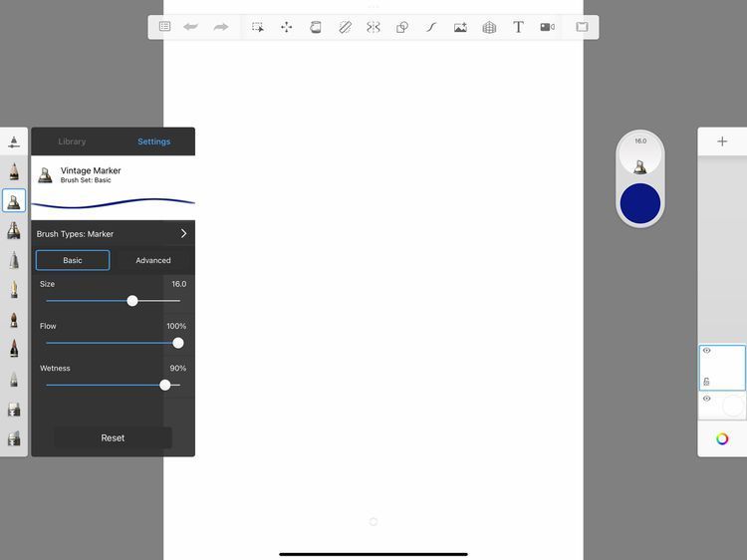Hide the background layer via eye icon
The image size is (747, 560).
[707, 399]
